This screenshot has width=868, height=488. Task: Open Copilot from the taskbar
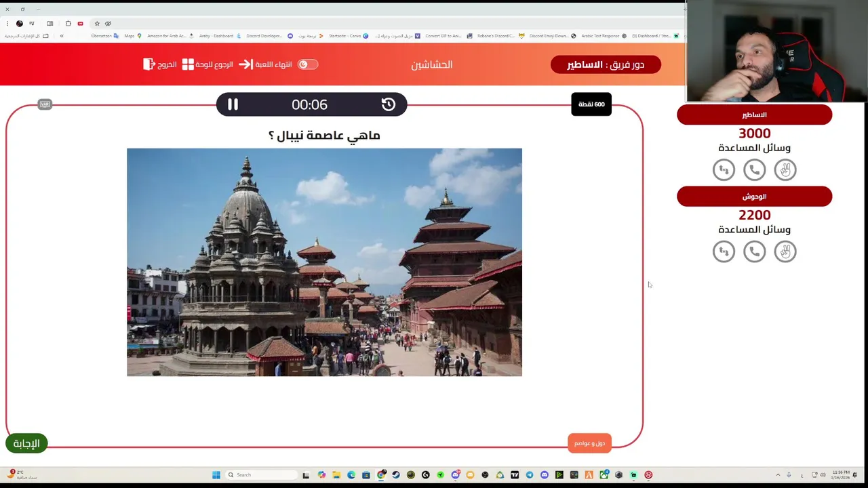coord(321,475)
